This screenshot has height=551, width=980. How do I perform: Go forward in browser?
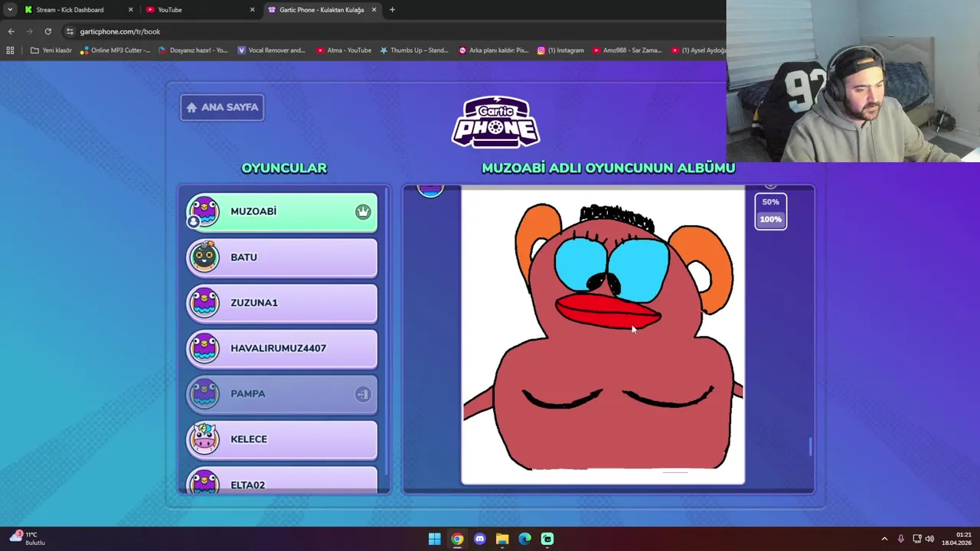point(30,31)
